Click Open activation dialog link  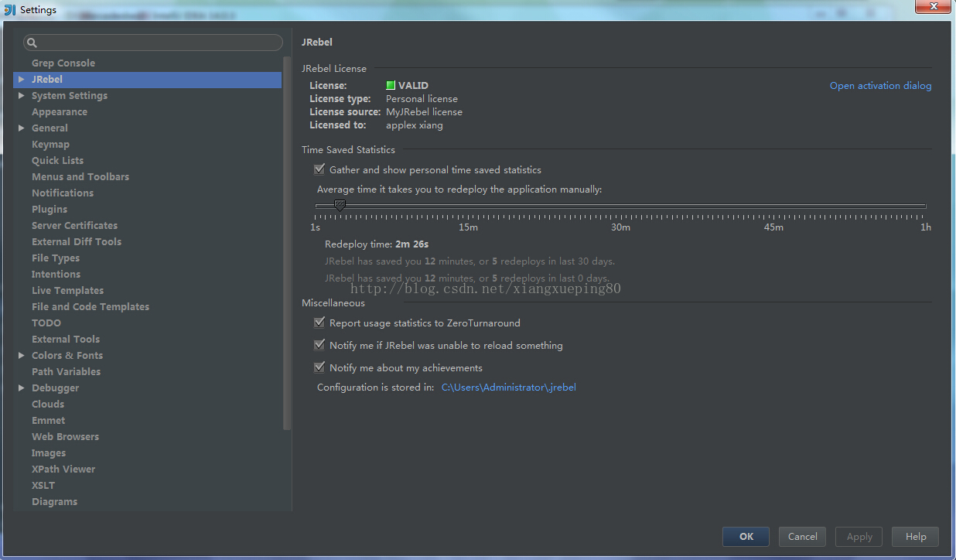tap(880, 86)
